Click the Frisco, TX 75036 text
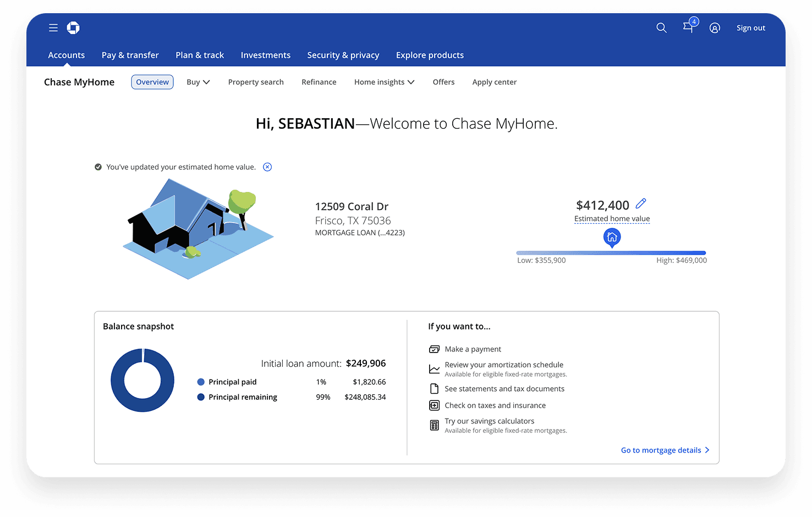This screenshot has height=517, width=812. point(353,221)
